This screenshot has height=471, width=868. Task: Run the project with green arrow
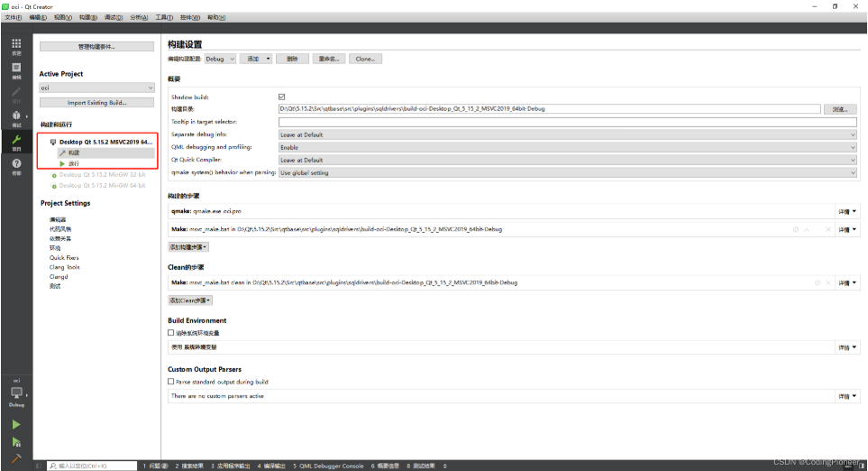16,424
